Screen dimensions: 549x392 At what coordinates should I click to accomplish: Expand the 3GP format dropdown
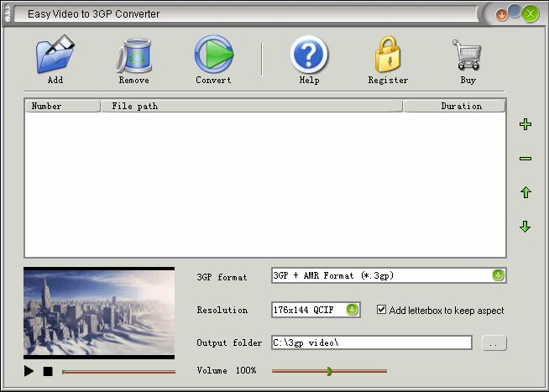[498, 275]
